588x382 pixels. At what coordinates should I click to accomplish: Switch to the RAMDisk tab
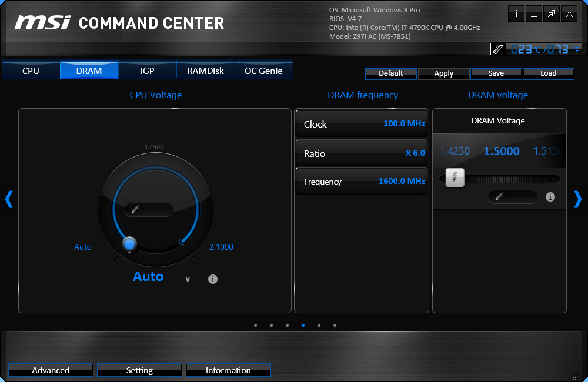(205, 71)
